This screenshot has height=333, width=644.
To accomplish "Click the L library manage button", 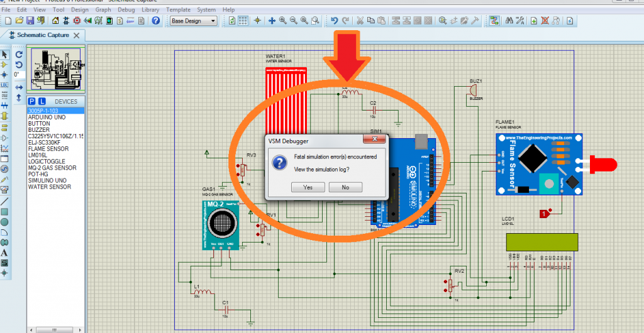I will (x=42, y=101).
